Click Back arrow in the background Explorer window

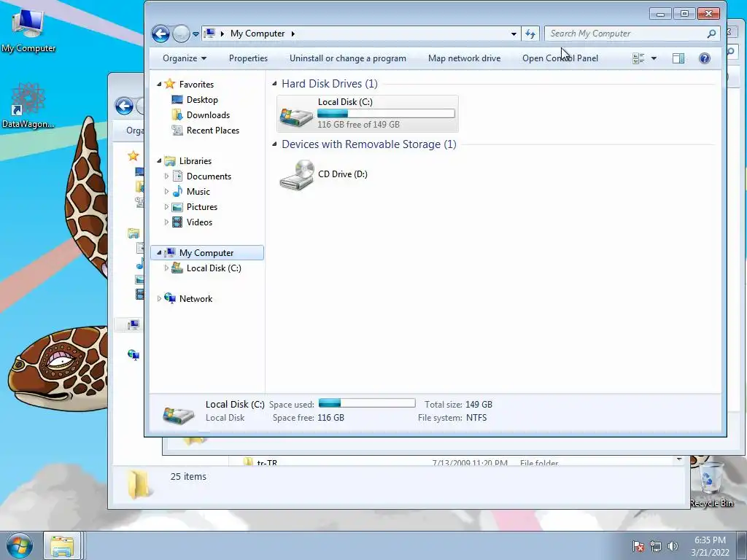[124, 106]
